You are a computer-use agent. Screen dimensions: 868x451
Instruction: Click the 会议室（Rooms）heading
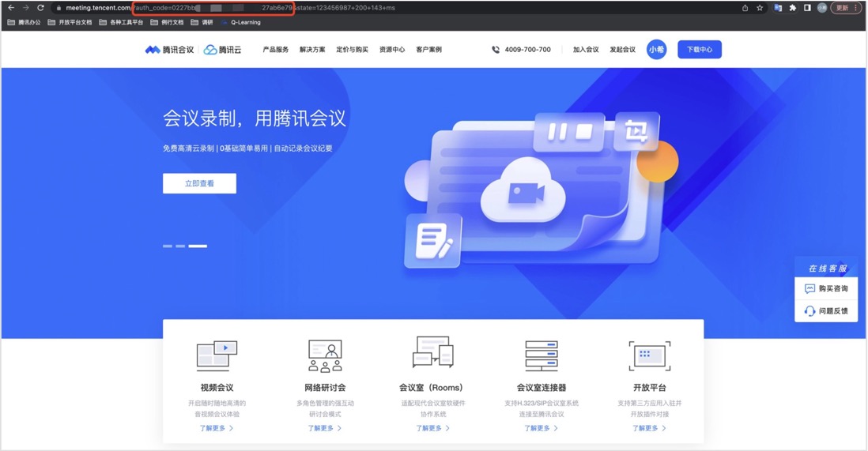coord(433,387)
